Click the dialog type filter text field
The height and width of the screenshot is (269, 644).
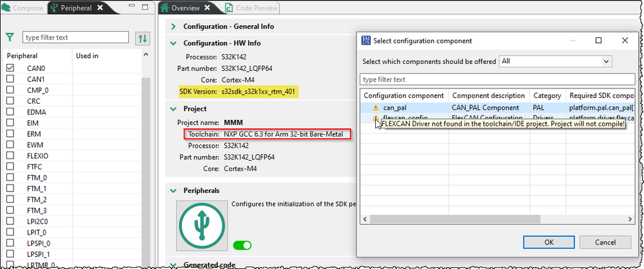(x=498, y=79)
